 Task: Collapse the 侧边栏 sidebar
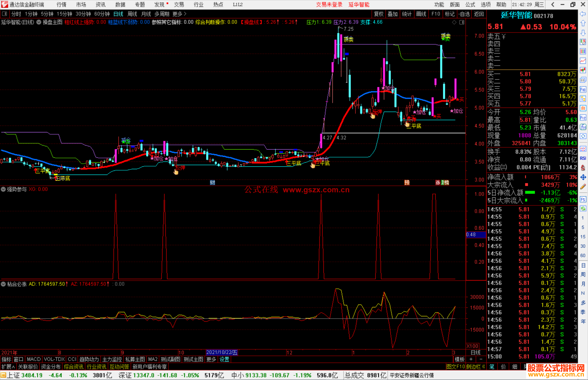tap(476, 367)
